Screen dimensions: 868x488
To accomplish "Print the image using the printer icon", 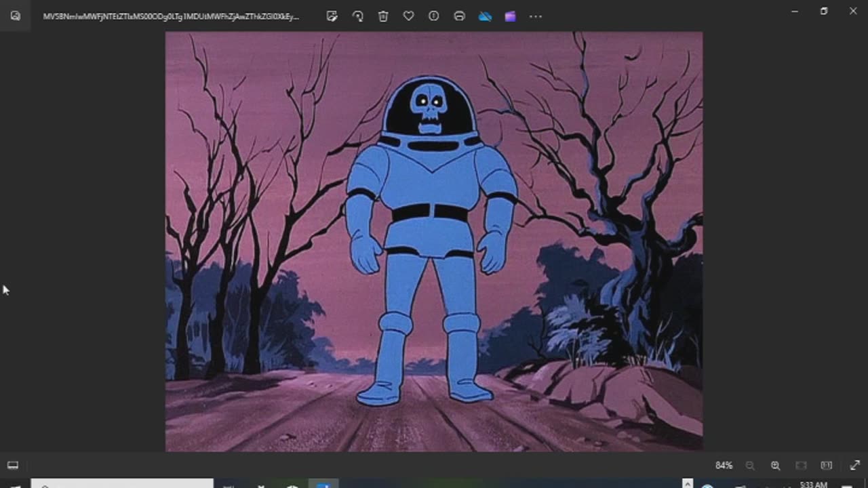I will [x=459, y=16].
